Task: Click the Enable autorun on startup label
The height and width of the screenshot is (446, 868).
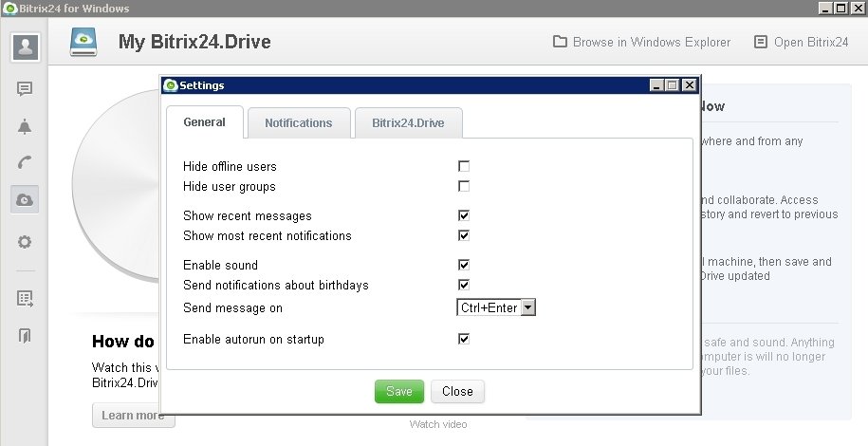Action: click(253, 339)
